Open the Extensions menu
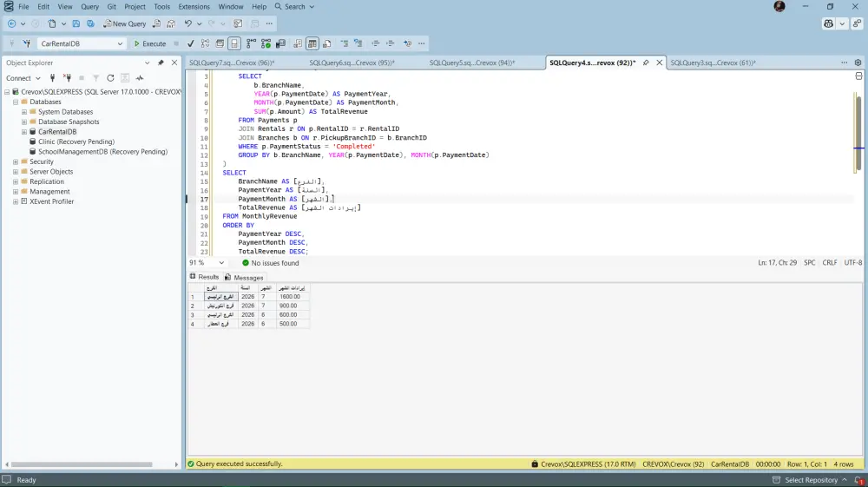Screen dimensions: 868x487 pos(194,7)
